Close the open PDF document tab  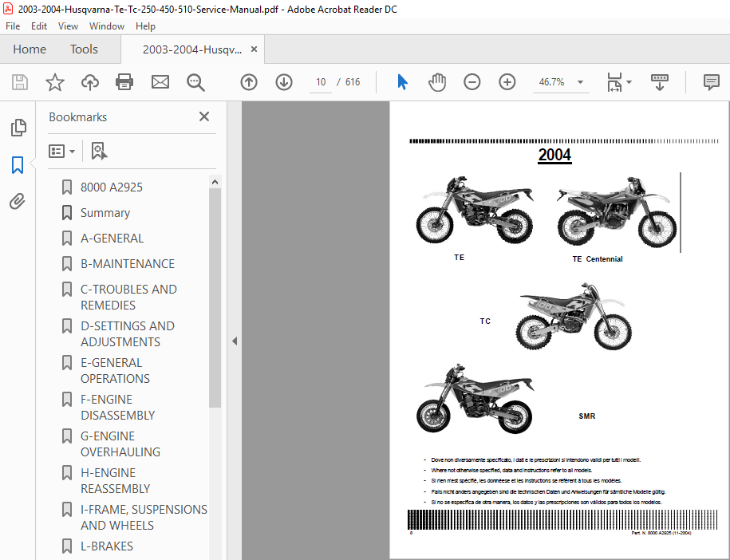pyautogui.click(x=254, y=49)
